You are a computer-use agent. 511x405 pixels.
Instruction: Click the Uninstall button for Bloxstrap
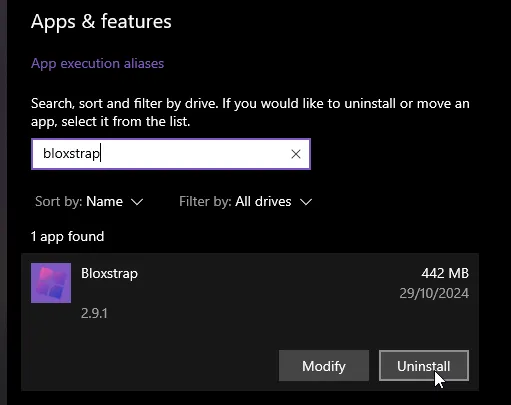coord(424,366)
